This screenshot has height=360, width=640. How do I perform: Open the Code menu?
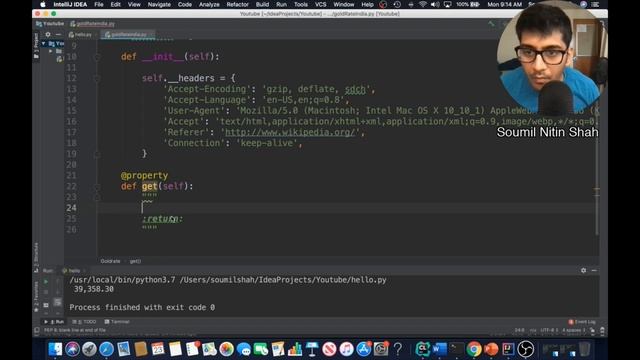click(x=184, y=4)
